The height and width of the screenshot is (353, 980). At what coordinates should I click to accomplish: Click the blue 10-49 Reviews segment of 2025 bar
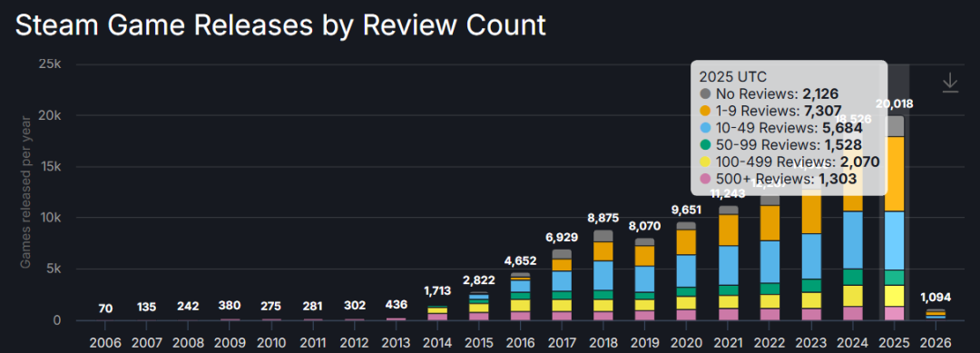[895, 240]
